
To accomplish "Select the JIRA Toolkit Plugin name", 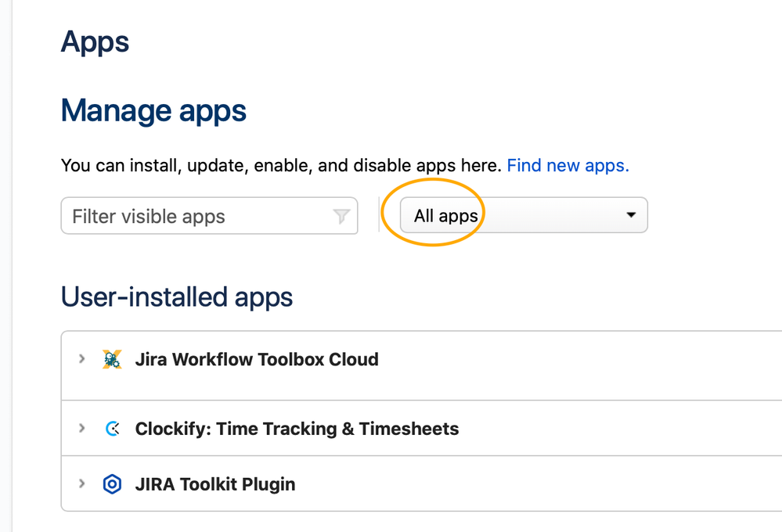I will point(215,484).
